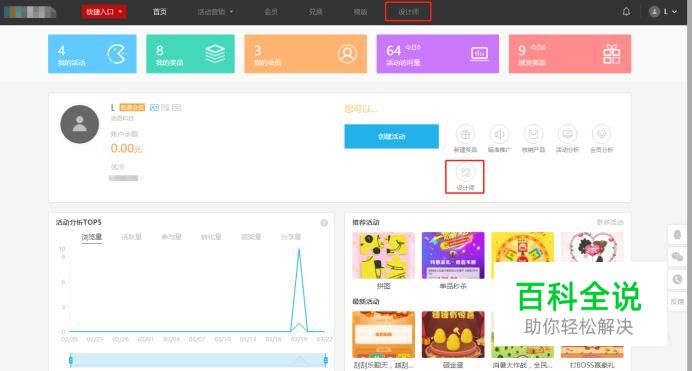Select the fifth chart tab before 分享量
This screenshot has width=692, height=371.
(251, 237)
